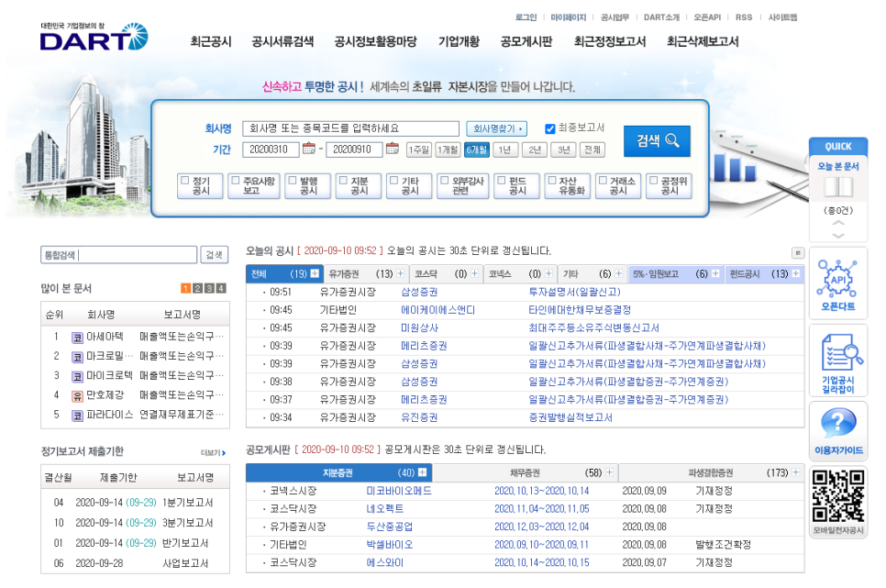
Task: Click the 오늘 본 문서 book icon
Action: (838, 186)
